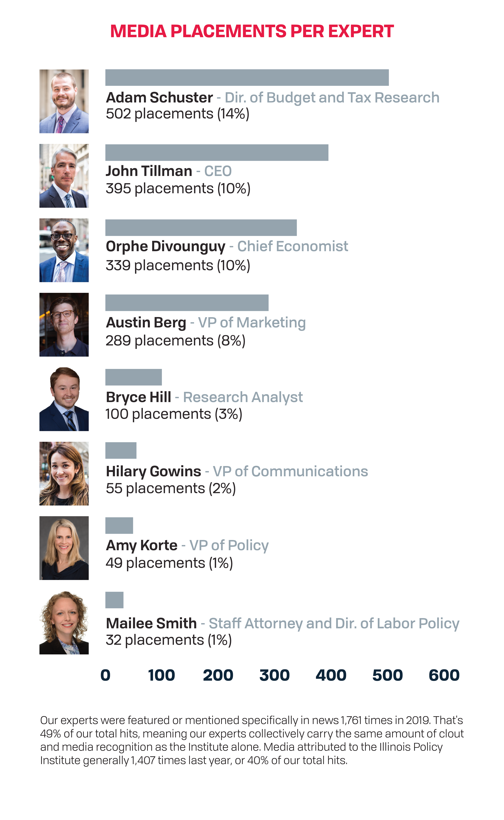Click Orphe Divounguy's headshot

64,250
